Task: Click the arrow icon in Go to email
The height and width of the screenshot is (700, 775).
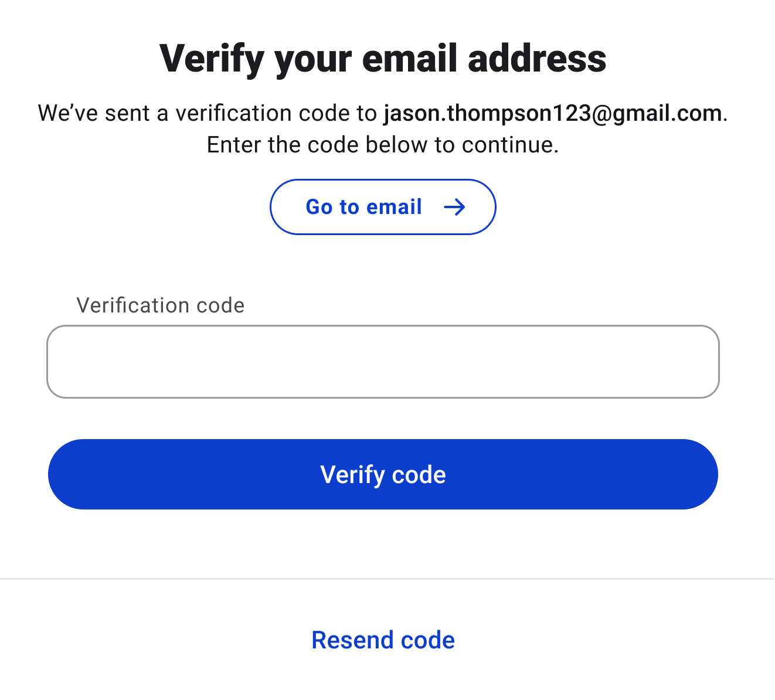Action: (x=454, y=207)
